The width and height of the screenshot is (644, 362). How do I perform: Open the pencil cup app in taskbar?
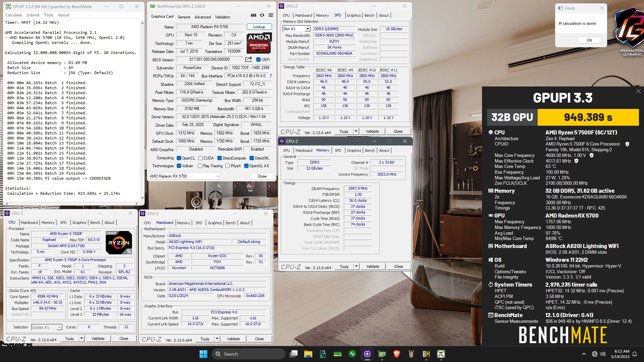tap(411, 354)
